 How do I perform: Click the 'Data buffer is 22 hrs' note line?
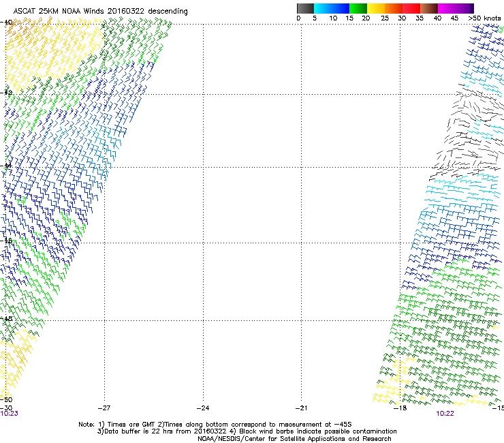click(x=247, y=431)
